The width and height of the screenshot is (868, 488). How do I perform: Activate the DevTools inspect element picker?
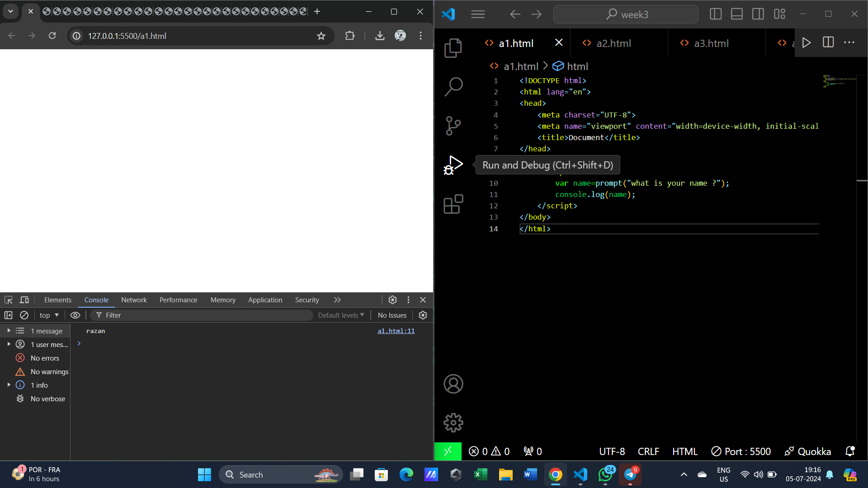click(x=9, y=300)
